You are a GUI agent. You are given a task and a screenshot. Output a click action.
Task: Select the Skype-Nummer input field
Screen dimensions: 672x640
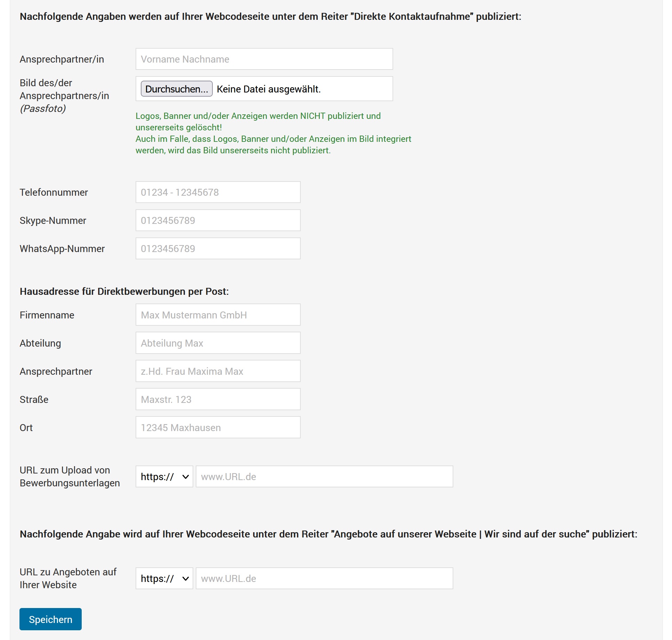tap(218, 220)
